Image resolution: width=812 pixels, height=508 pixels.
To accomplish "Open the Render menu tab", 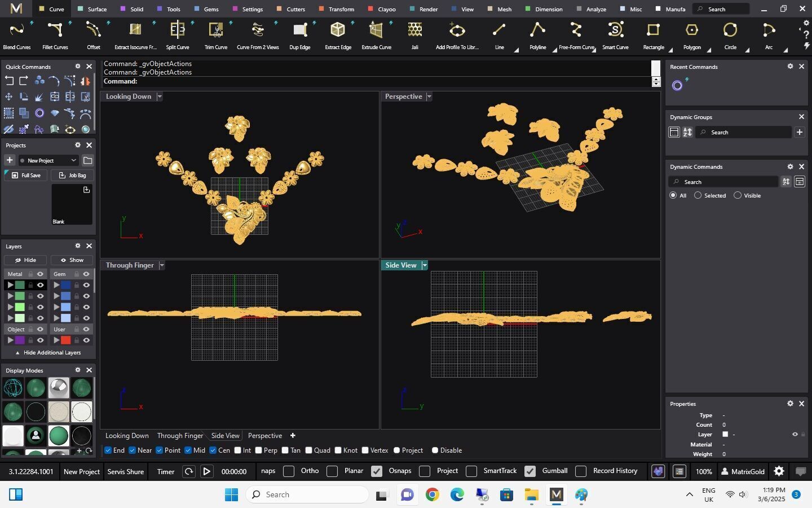I will click(424, 9).
